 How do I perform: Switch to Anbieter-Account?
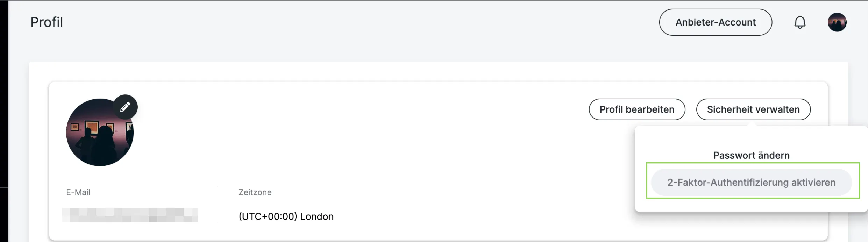pyautogui.click(x=716, y=22)
